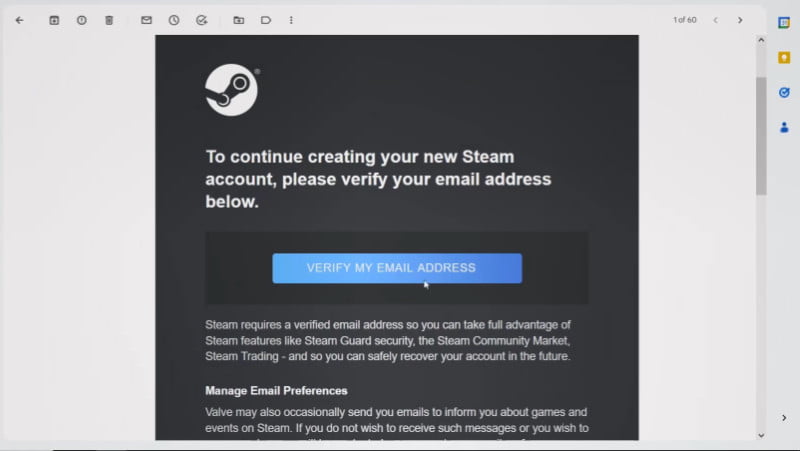The width and height of the screenshot is (800, 451).
Task: Open Google Keep side panel
Action: [784, 58]
